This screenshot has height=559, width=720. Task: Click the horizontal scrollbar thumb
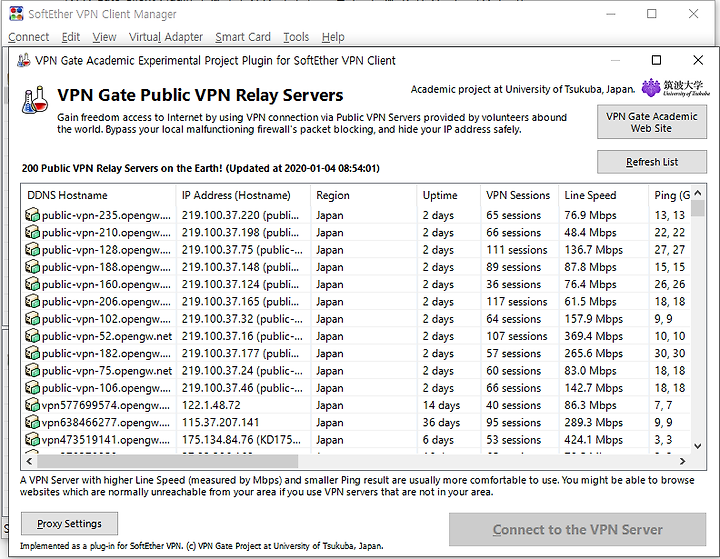tap(168, 461)
